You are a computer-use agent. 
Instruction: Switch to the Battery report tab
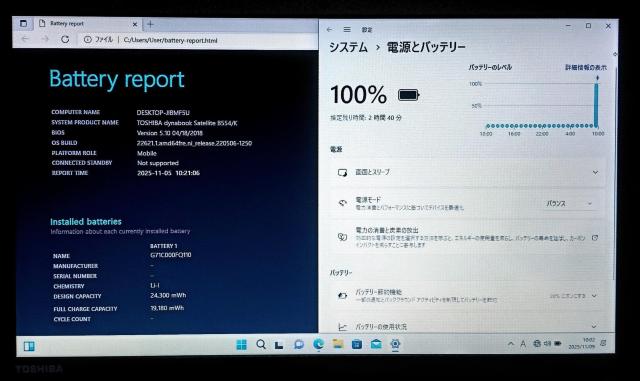(x=88, y=24)
